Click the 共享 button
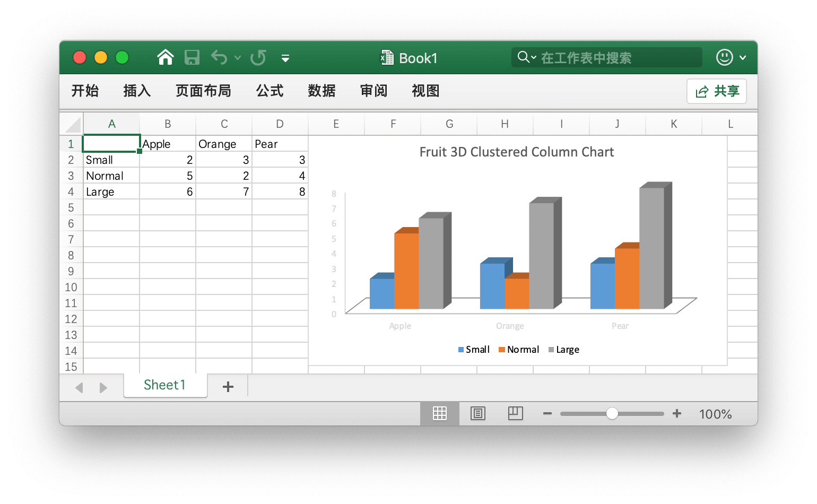817x504 pixels. tap(717, 91)
